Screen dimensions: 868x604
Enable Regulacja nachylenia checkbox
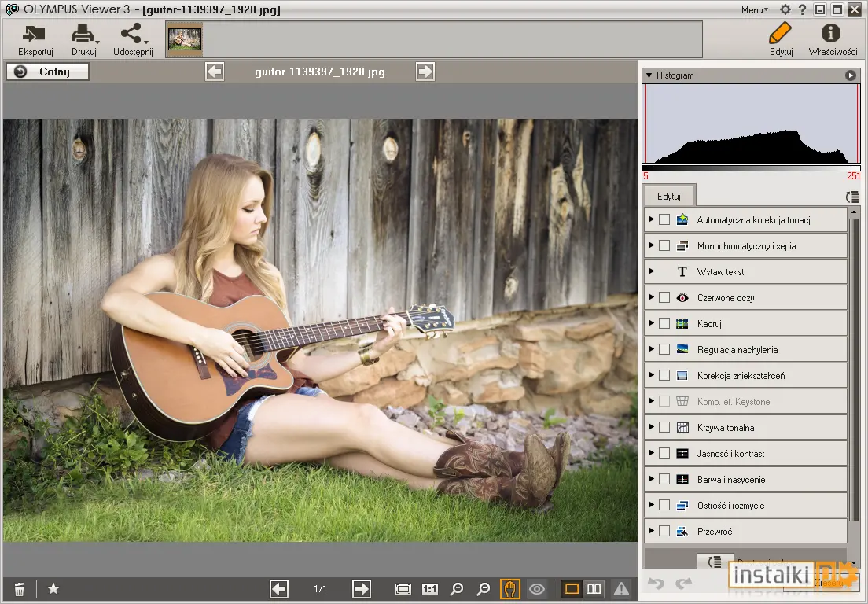pos(664,350)
